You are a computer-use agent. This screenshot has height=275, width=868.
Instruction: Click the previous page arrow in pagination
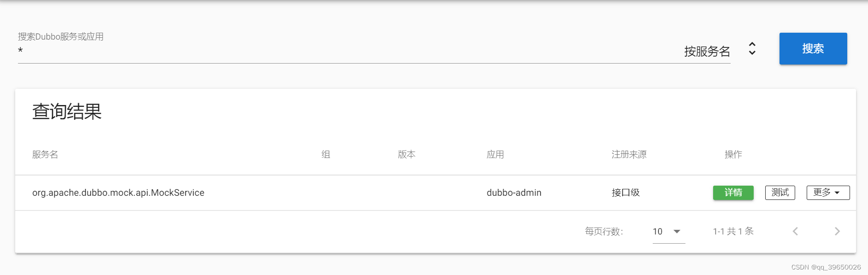click(795, 231)
